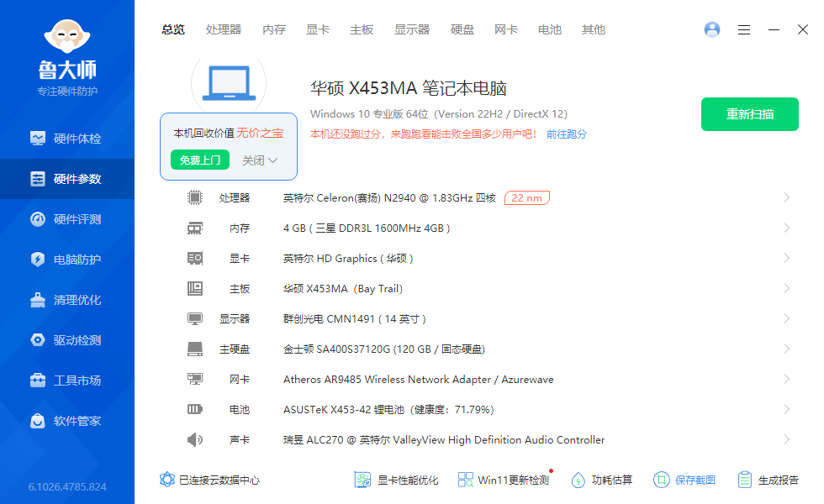
Task: Click 英特尔 Celeron N2940 processor text
Action: pos(389,198)
